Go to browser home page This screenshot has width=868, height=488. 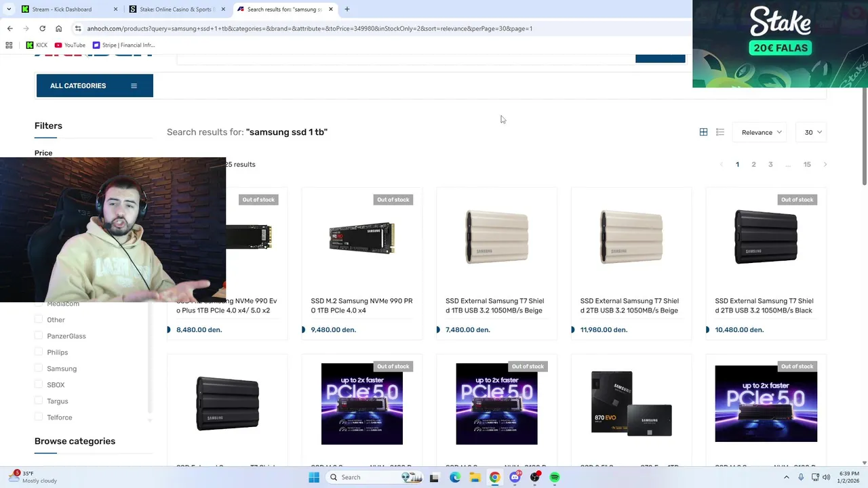[x=58, y=28]
